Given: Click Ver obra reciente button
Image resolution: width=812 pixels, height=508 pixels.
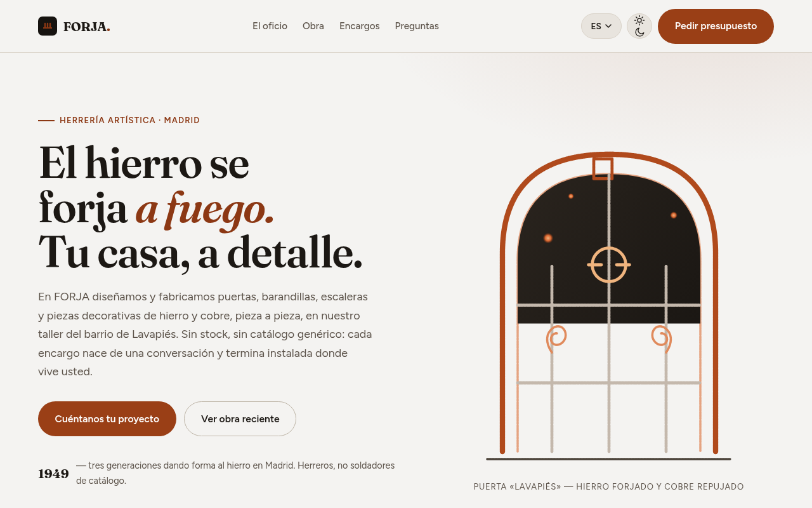Looking at the screenshot, I should click(240, 419).
